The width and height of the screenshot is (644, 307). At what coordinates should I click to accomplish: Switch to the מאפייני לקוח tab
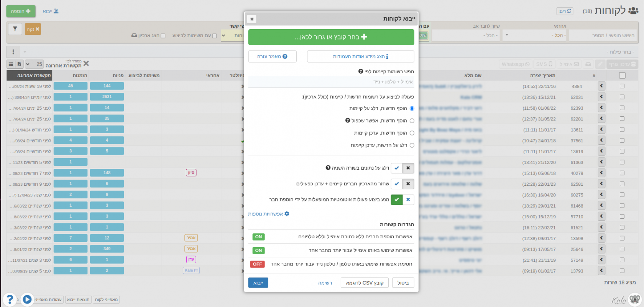coord(106,300)
